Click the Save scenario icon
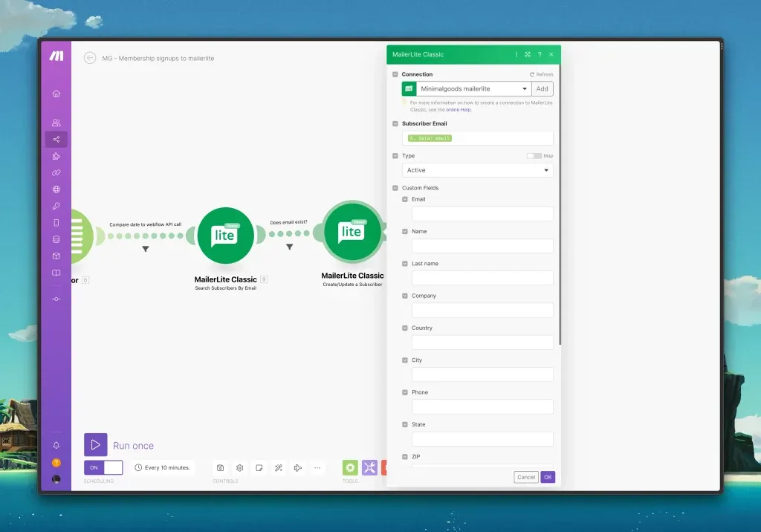This screenshot has height=532, width=761. (220, 468)
